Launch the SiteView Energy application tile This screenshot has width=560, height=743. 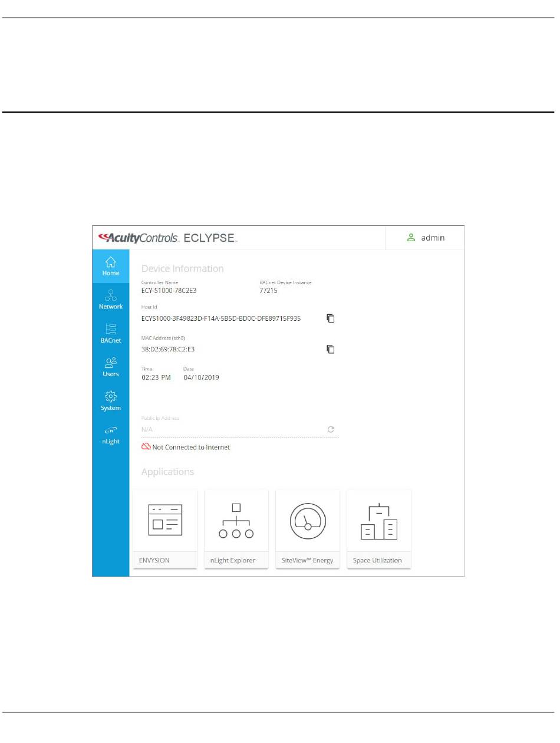pyautogui.click(x=308, y=529)
